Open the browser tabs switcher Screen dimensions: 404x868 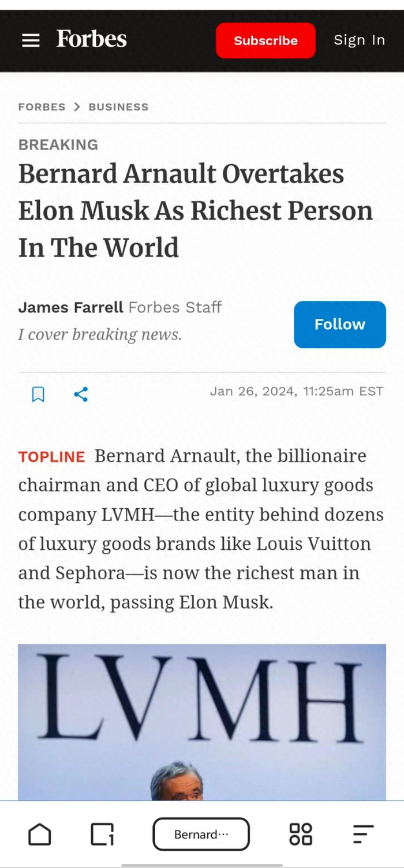pos(102,835)
